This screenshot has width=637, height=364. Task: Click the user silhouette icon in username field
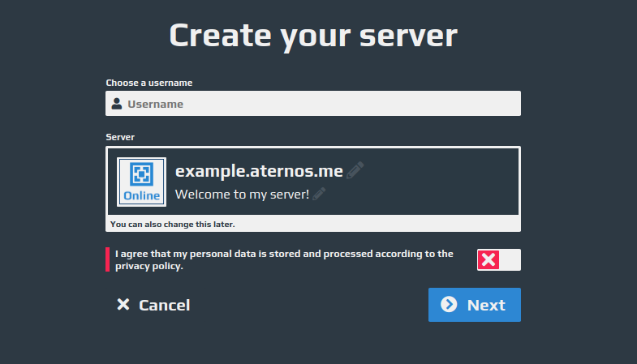pos(117,104)
